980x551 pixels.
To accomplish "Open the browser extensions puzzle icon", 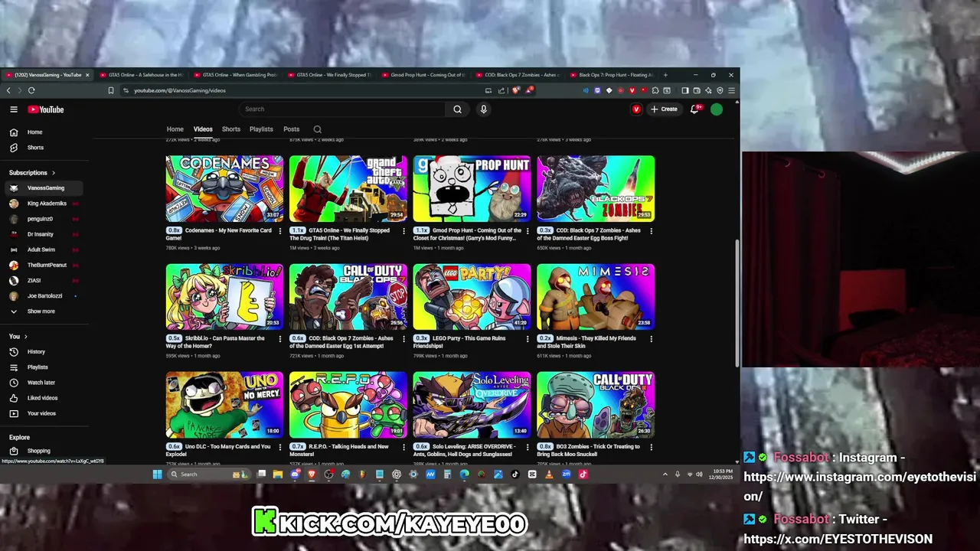I will pyautogui.click(x=655, y=90).
